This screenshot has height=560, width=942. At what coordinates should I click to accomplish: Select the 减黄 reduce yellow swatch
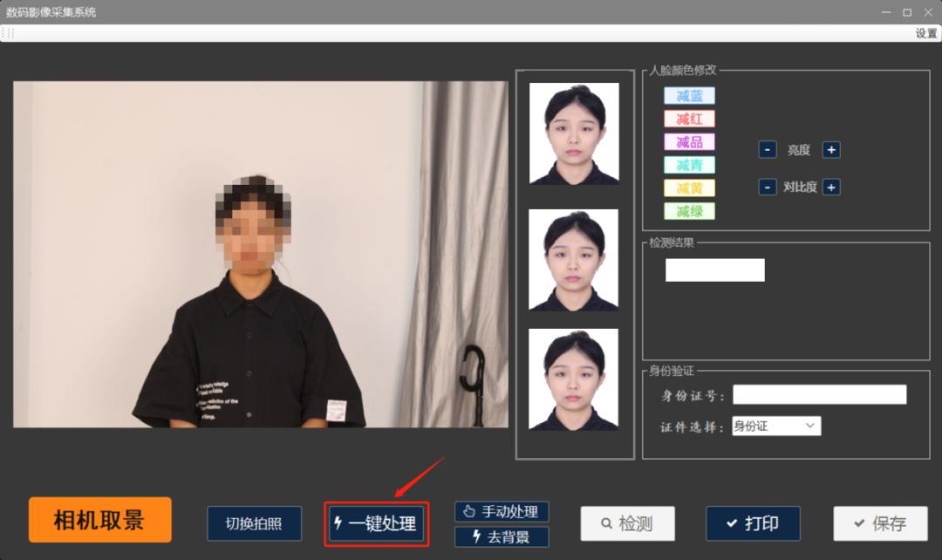pos(689,188)
